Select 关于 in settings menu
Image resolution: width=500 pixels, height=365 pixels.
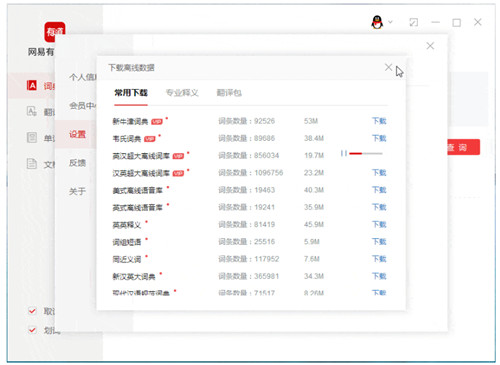pos(77,191)
